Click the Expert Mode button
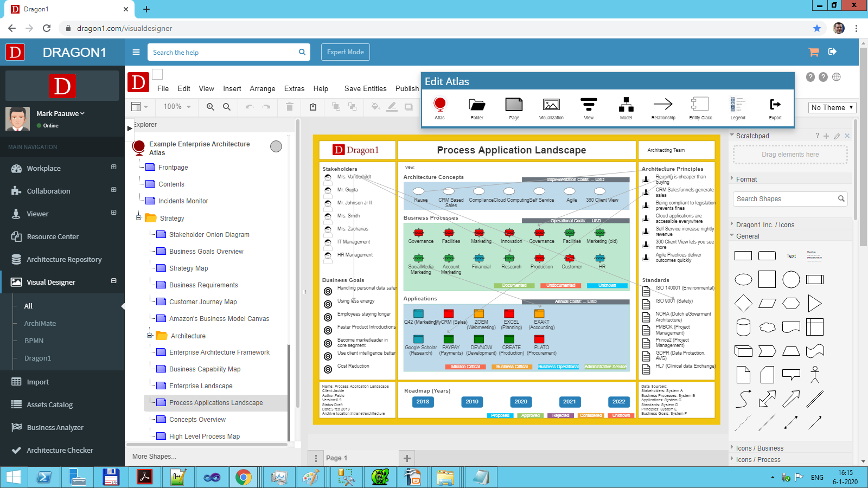Screen dimensions: 868x488 coord(346,52)
